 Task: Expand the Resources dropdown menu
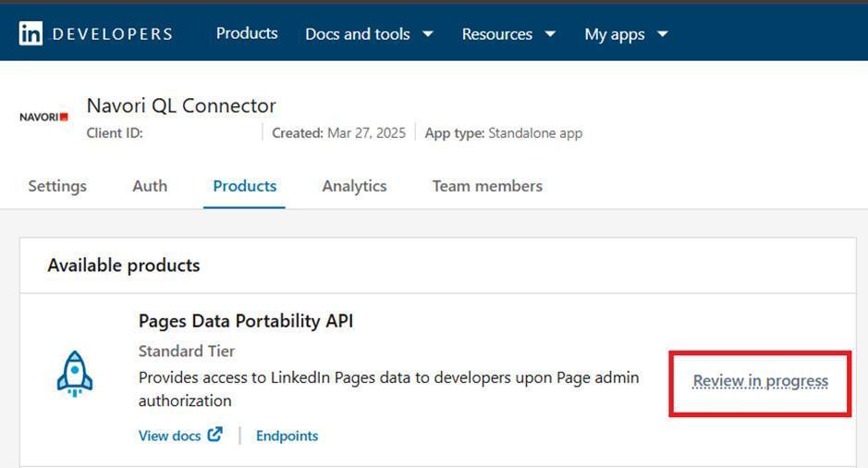click(x=508, y=34)
